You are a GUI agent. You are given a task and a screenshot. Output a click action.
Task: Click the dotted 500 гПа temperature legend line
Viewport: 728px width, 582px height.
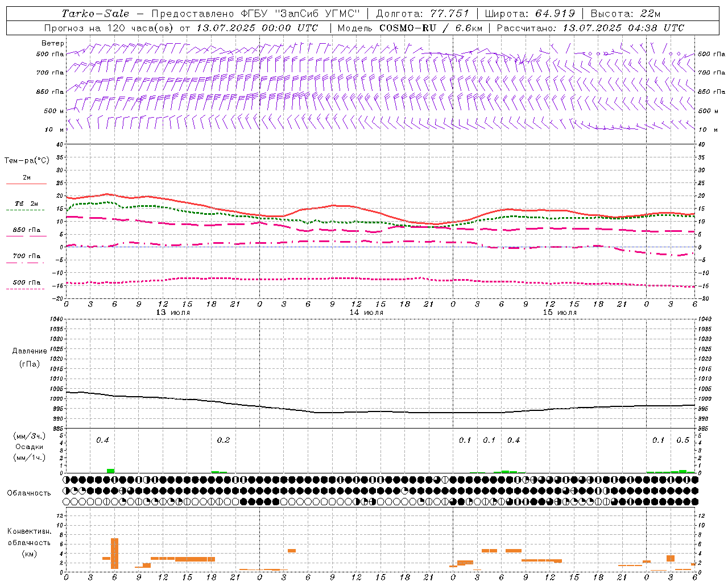coord(25,289)
